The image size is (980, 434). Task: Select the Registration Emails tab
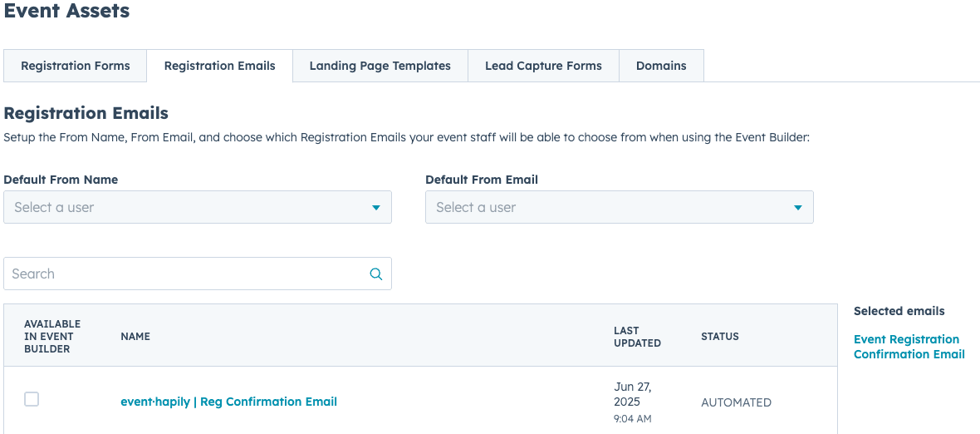click(219, 66)
